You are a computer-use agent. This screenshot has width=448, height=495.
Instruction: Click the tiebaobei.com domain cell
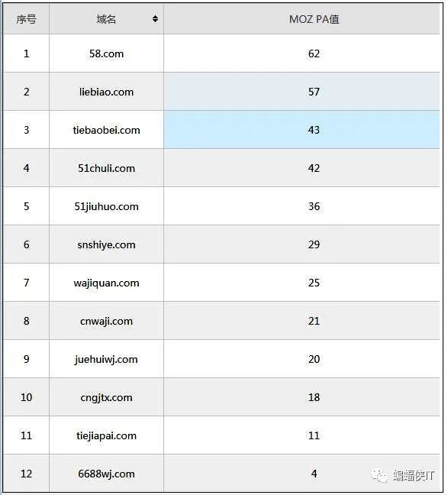[x=106, y=130]
